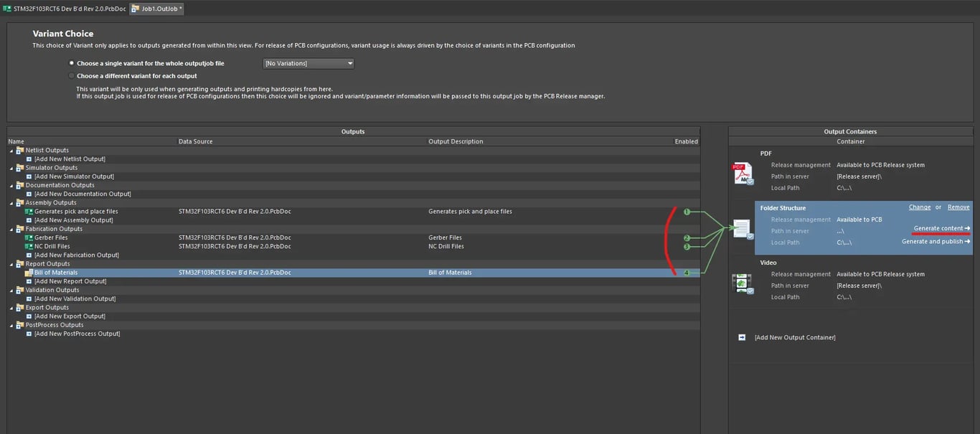
Task: Collapse the Documentation Outputs group
Action: pyautogui.click(x=11, y=185)
